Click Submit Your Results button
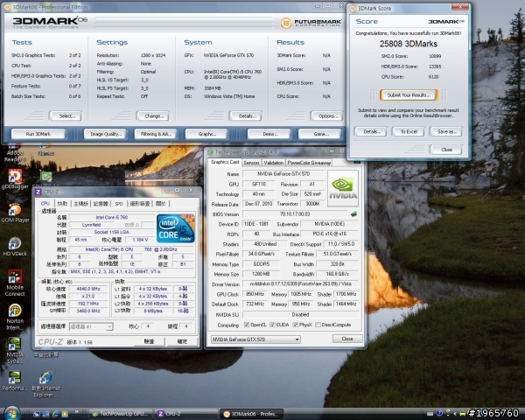 [x=409, y=95]
